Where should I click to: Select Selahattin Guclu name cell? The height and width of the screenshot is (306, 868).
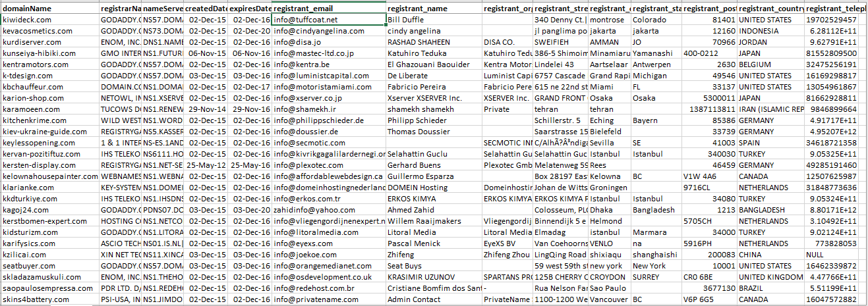tap(434, 154)
